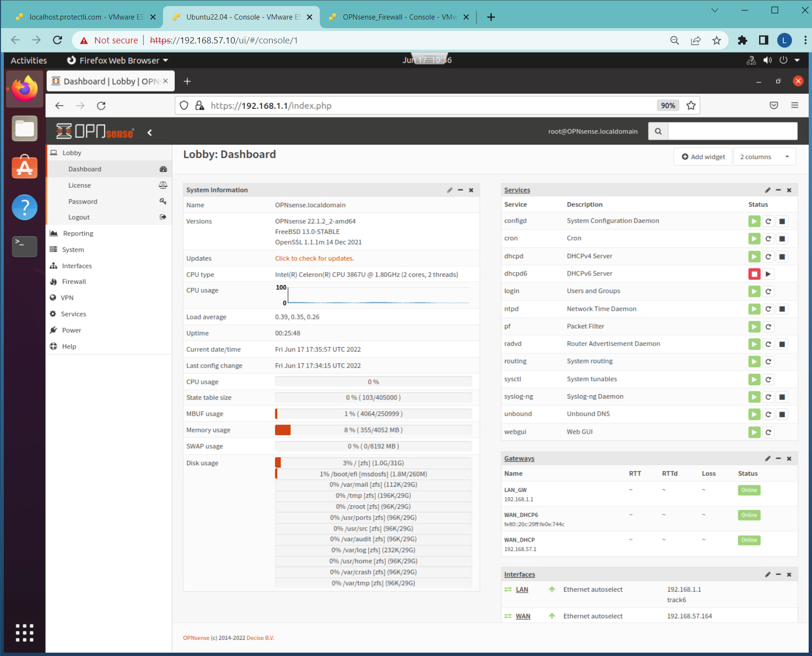Click the License scales icon
The image size is (812, 656).
tap(162, 185)
